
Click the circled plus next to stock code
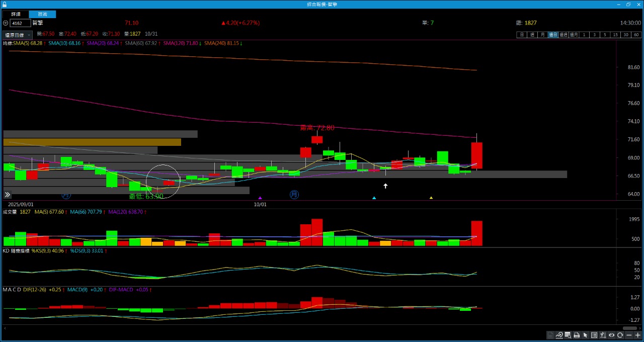6,23
